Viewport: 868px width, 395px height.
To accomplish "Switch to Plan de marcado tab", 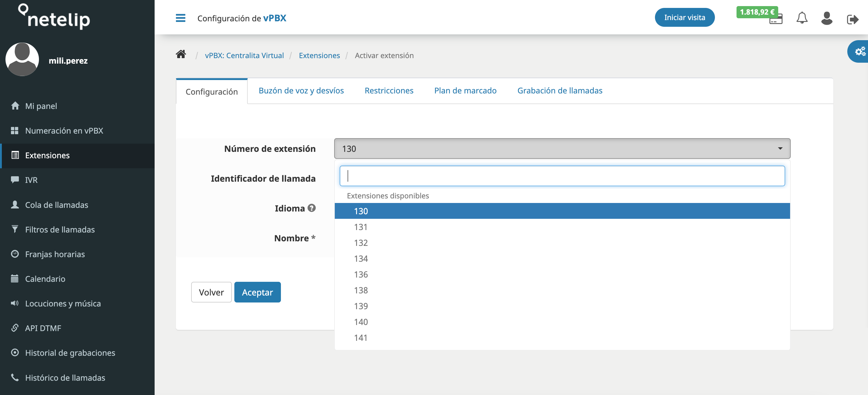I will click(x=465, y=90).
